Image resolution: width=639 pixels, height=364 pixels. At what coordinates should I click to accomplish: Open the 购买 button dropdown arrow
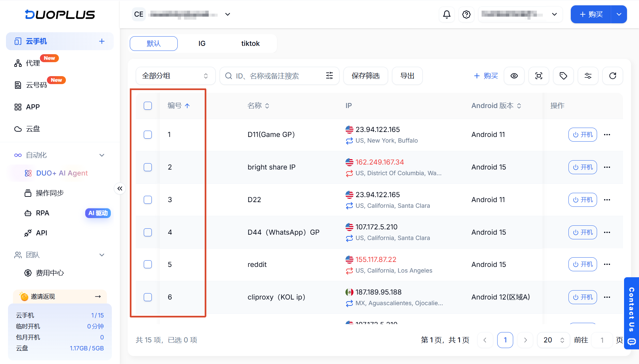[619, 14]
